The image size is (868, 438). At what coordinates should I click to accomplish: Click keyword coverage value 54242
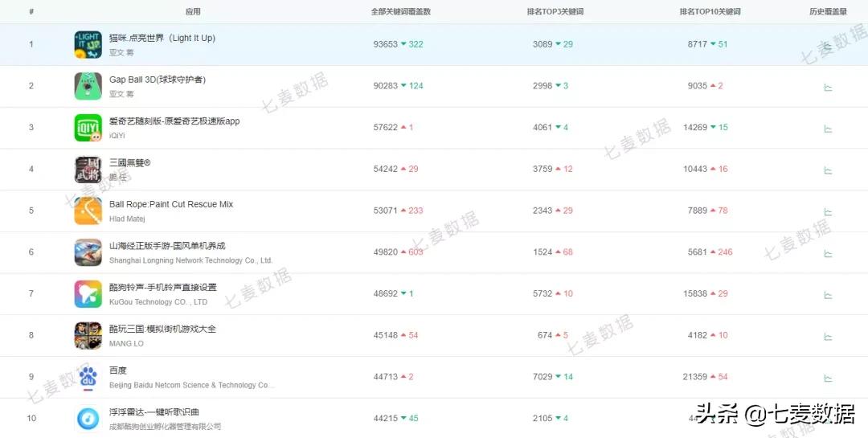[x=385, y=169]
